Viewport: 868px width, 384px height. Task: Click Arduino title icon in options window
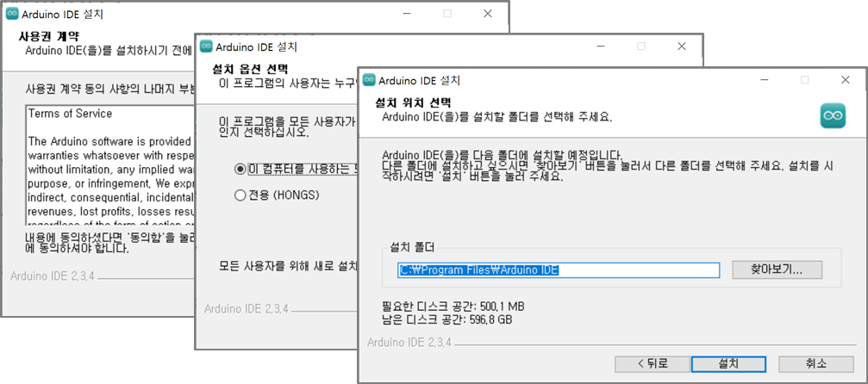[206, 46]
